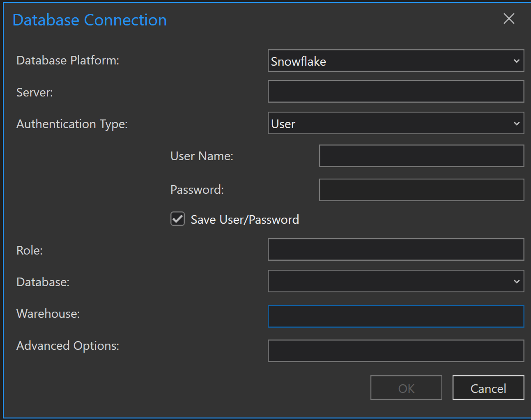Click the Snowflake platform value
This screenshot has height=420, width=531.
pos(299,62)
